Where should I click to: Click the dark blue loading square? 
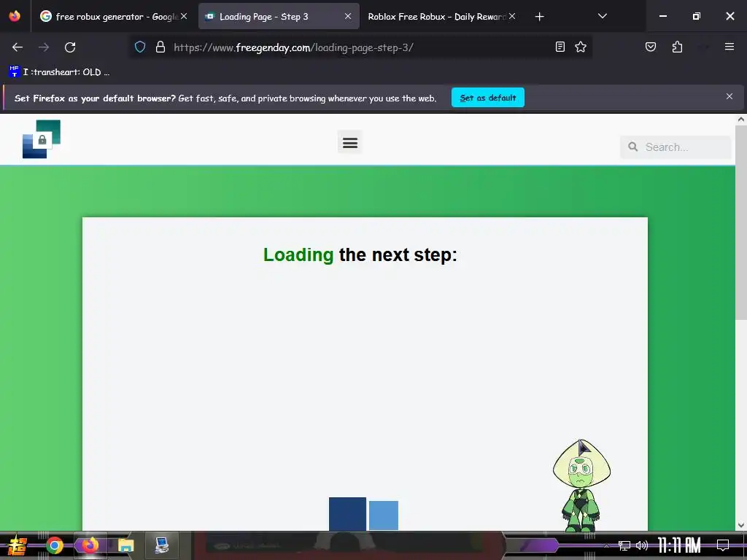pos(347,514)
